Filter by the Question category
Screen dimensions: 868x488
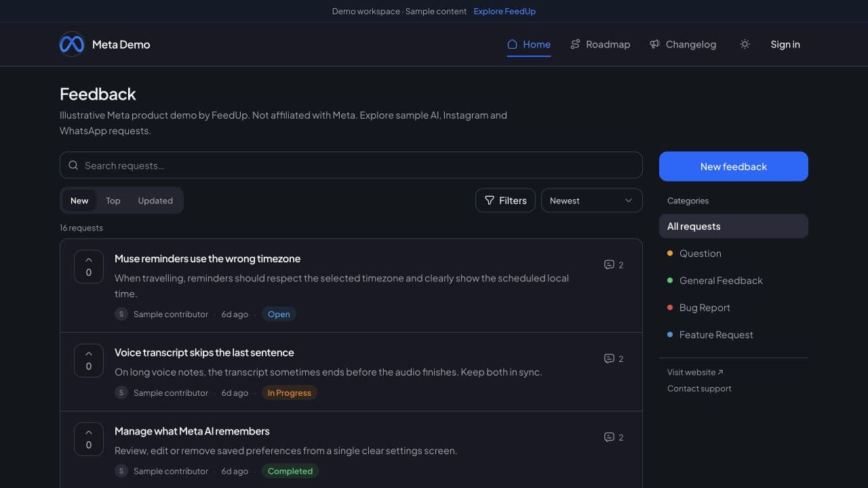point(734,253)
